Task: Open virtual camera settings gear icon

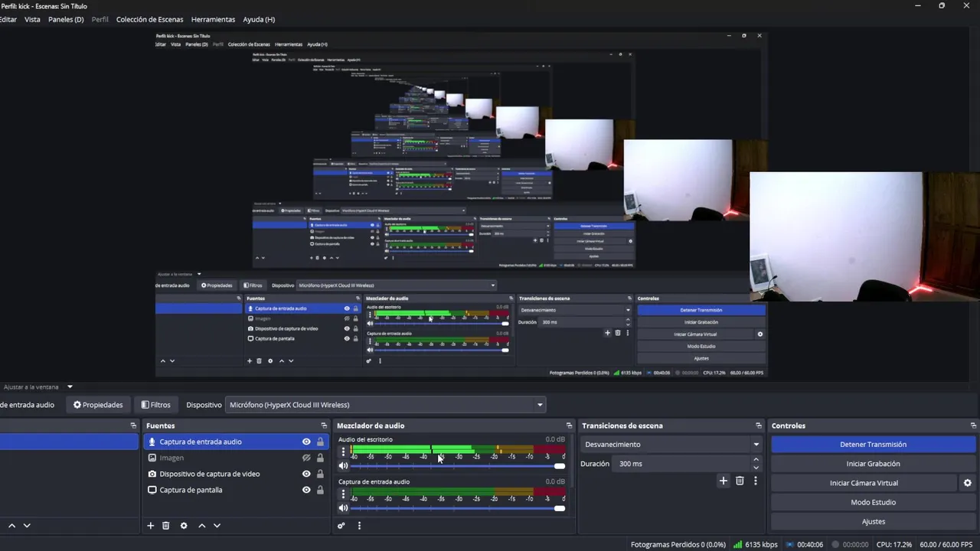Action: 968,483
